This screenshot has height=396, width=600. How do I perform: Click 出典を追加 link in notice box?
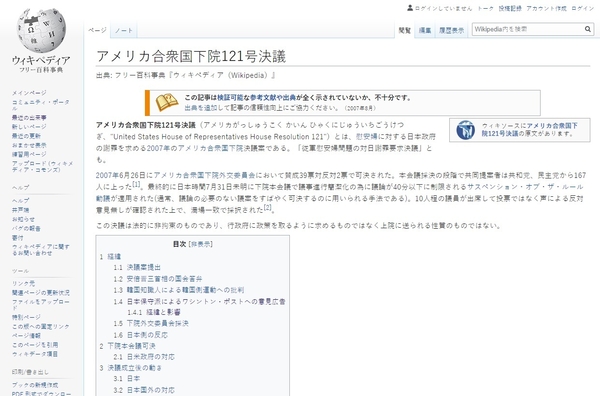pyautogui.click(x=201, y=108)
